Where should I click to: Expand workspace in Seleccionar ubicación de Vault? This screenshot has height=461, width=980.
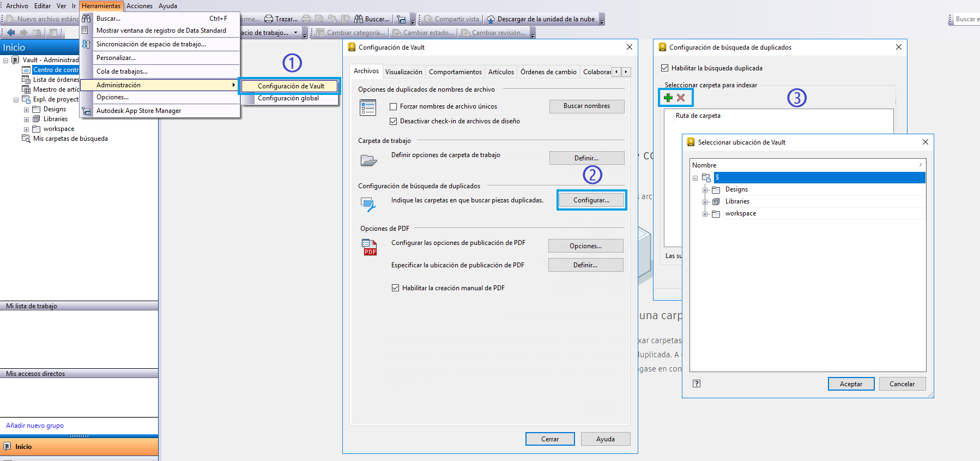coord(705,214)
